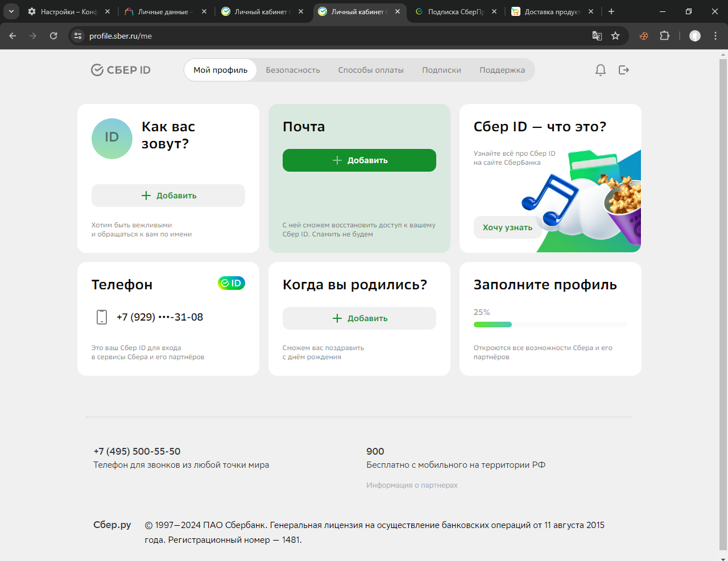Click the Телефон heading

tap(122, 285)
